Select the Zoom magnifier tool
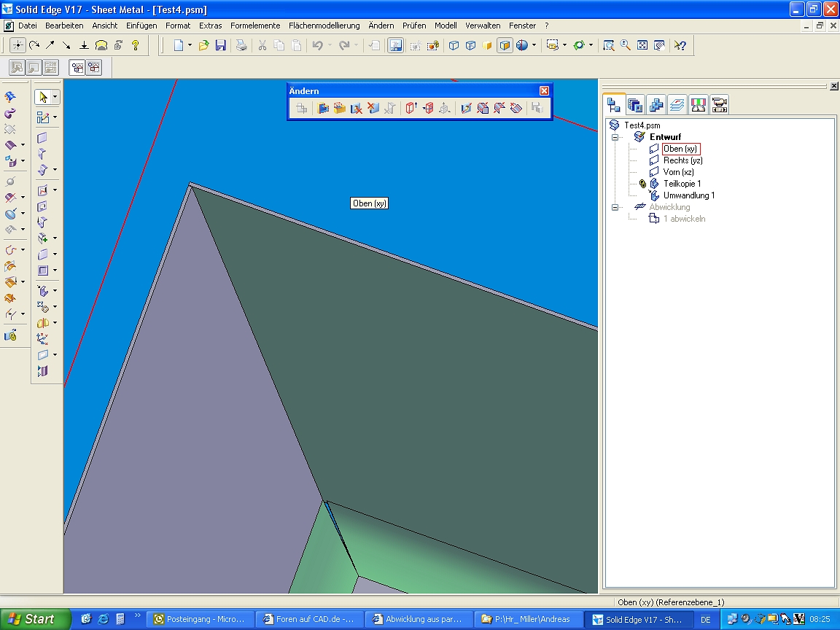Screen dimensions: 840x630 (625, 45)
